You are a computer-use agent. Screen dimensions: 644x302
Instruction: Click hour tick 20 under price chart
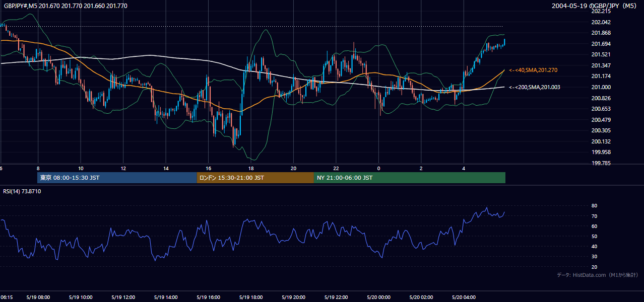click(x=293, y=168)
